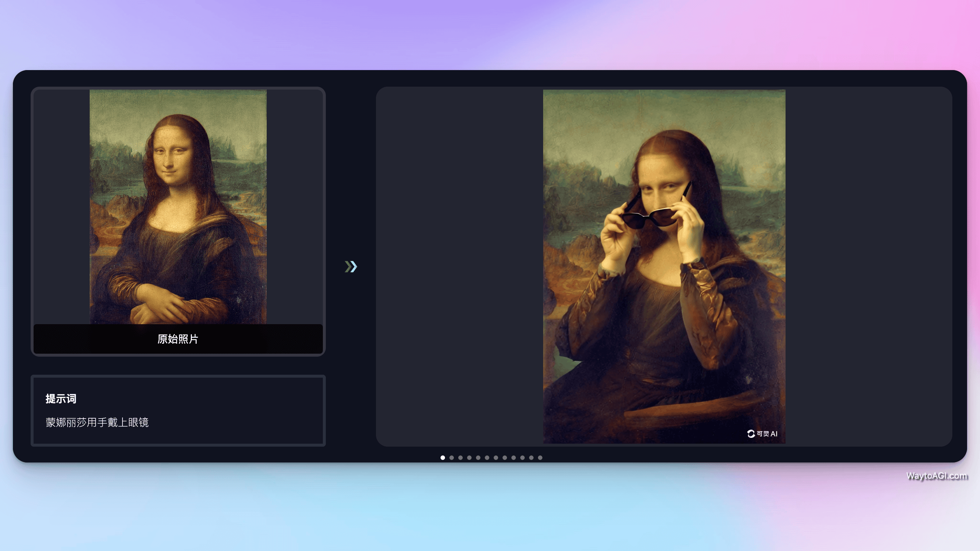Go to the last carousel dot
The width and height of the screenshot is (980, 551).
point(540,457)
